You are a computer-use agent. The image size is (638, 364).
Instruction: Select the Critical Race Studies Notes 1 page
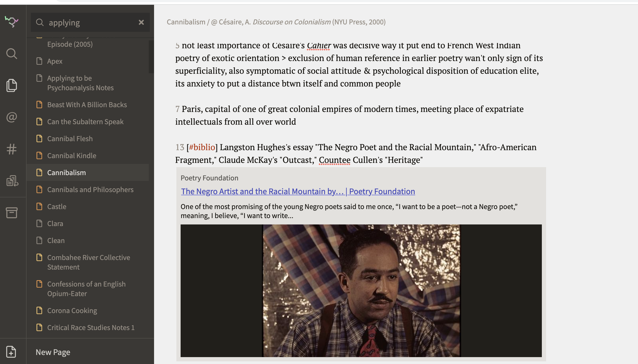[91, 328]
